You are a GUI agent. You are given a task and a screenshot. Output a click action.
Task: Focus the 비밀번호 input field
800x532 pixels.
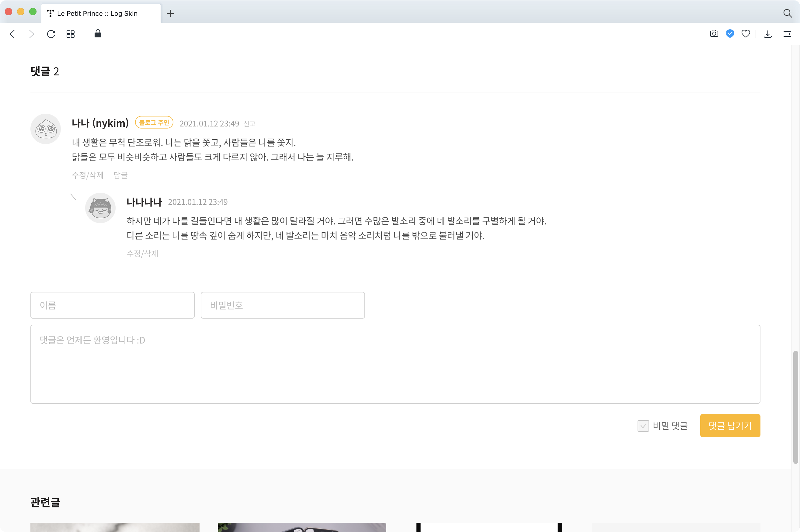pos(282,305)
